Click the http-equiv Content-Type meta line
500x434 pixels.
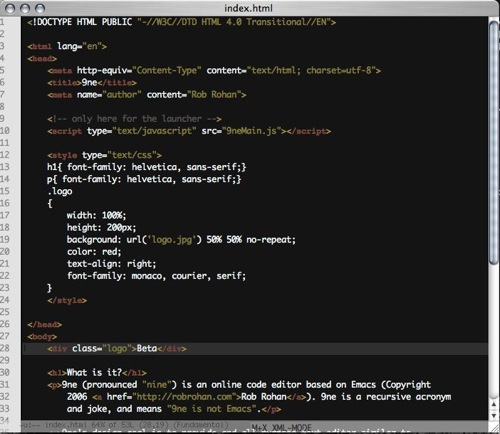click(214, 70)
